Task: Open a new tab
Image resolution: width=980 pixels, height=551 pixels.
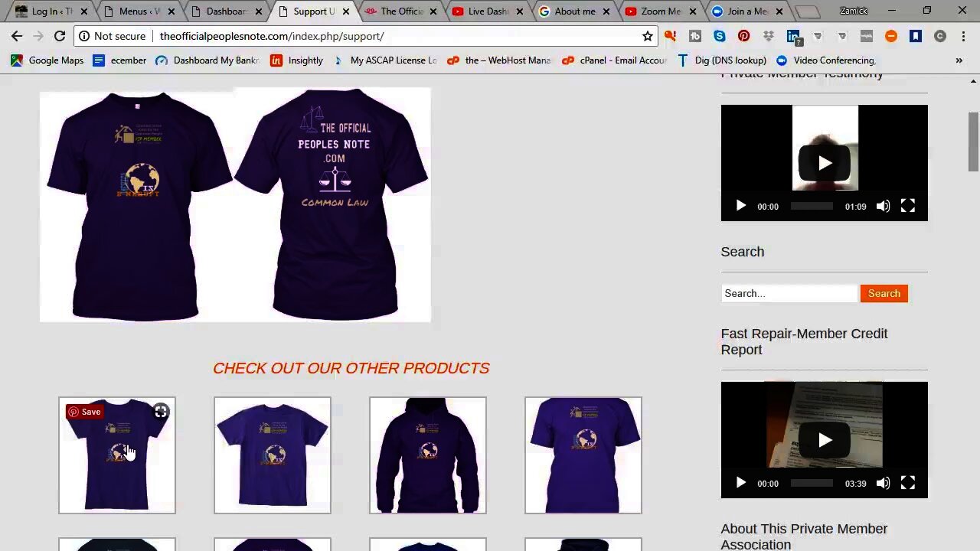Action: click(807, 12)
